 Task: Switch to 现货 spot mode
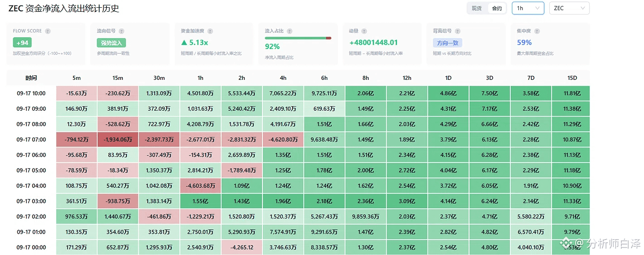pyautogui.click(x=477, y=8)
